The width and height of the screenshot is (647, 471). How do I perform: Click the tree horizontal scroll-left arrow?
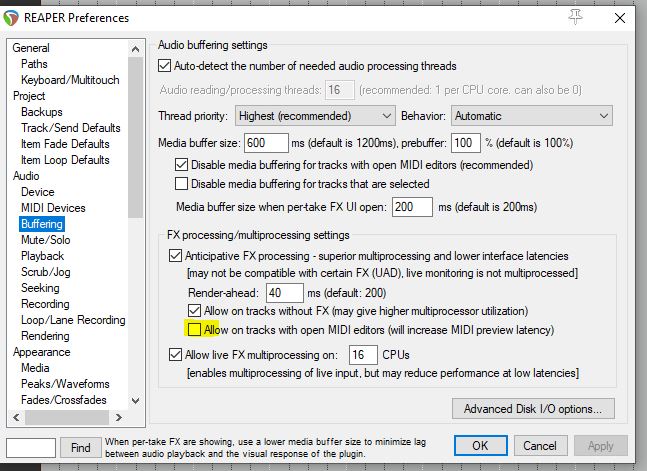[16, 417]
